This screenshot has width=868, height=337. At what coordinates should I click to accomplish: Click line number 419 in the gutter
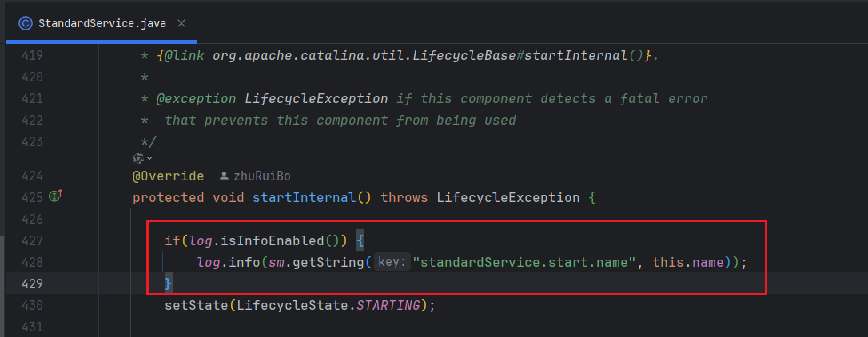click(31, 56)
